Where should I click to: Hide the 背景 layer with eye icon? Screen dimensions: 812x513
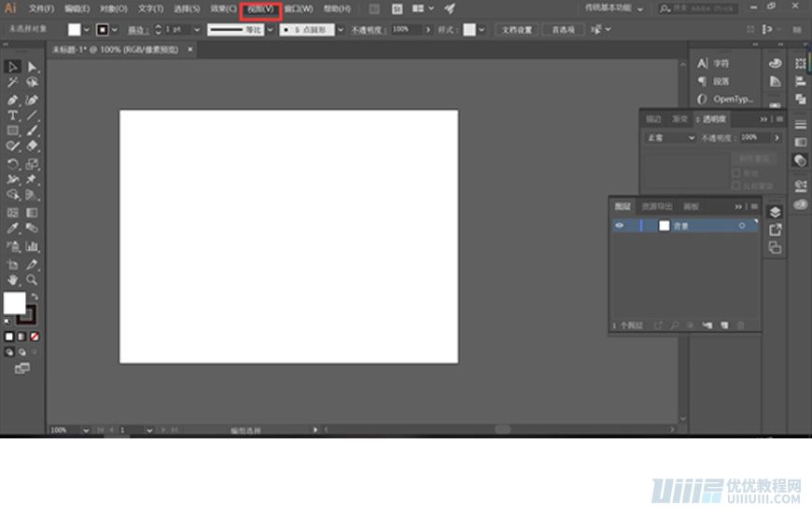619,226
